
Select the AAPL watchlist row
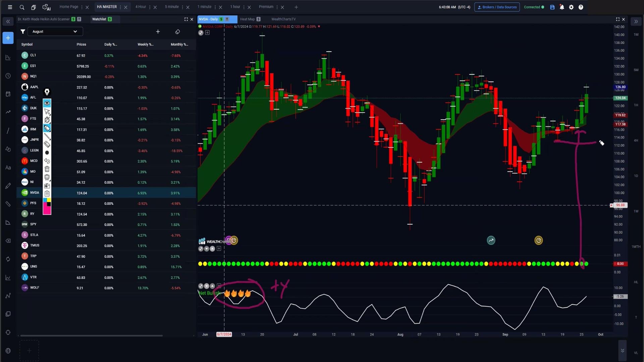(x=106, y=87)
